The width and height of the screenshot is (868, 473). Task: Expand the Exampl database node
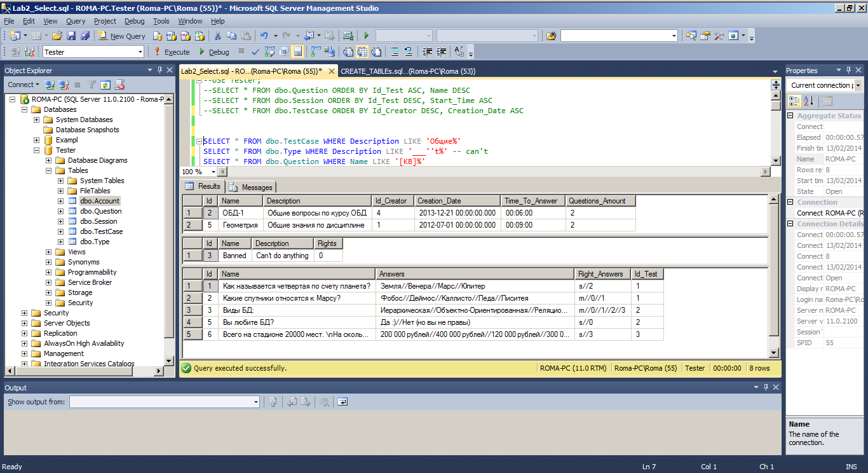(37, 140)
